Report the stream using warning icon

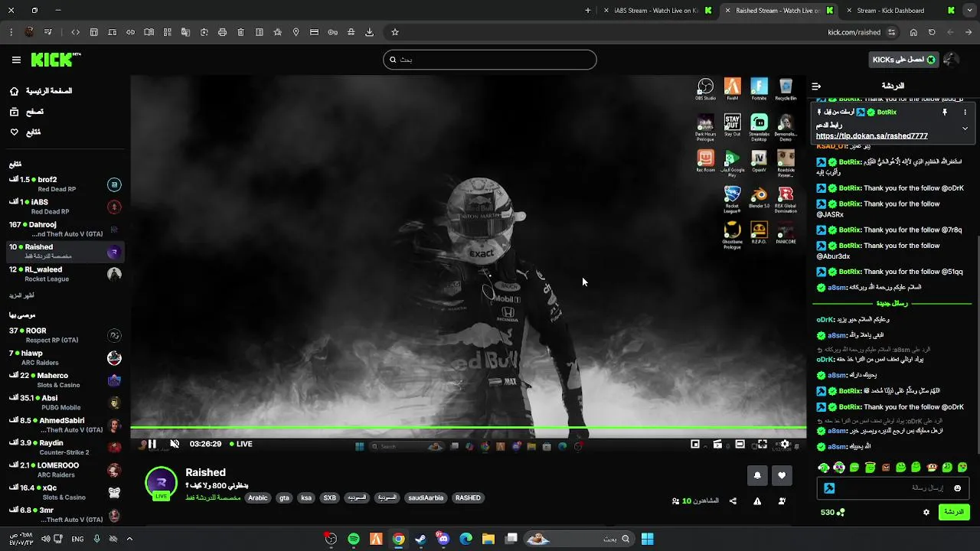(757, 501)
